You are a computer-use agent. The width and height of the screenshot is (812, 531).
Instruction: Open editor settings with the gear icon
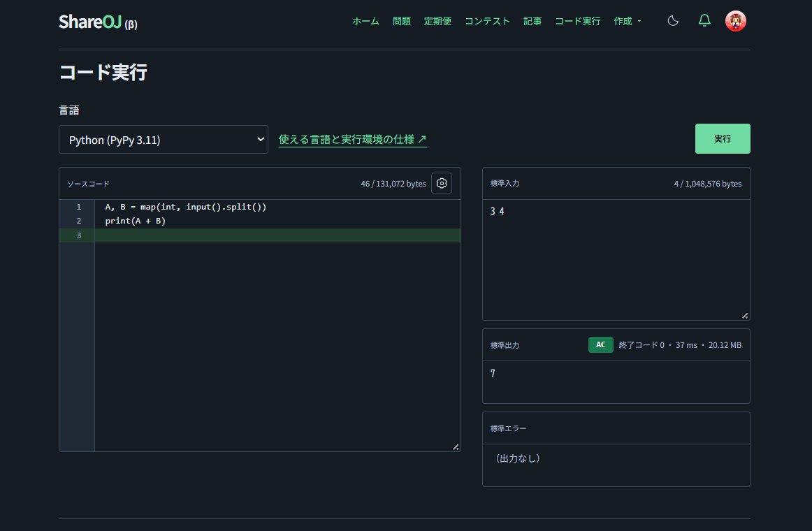442,183
